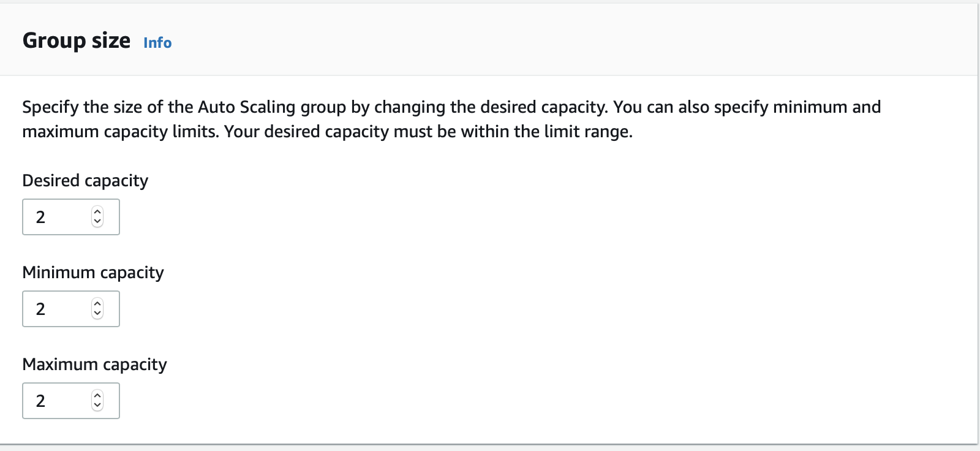Decrease Minimum capacity with its down arrow

point(97,314)
